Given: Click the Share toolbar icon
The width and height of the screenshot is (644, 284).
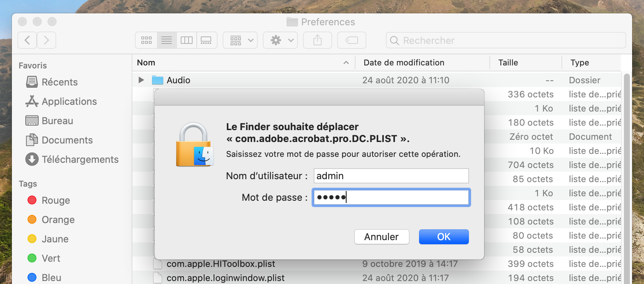Looking at the screenshot, I should pos(317,40).
